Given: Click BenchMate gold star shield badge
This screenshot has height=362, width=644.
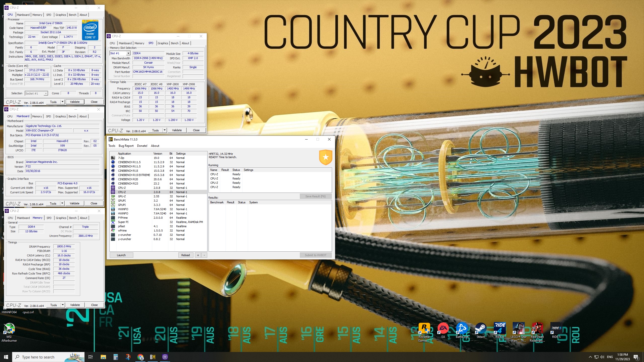Looking at the screenshot, I should [x=326, y=157].
